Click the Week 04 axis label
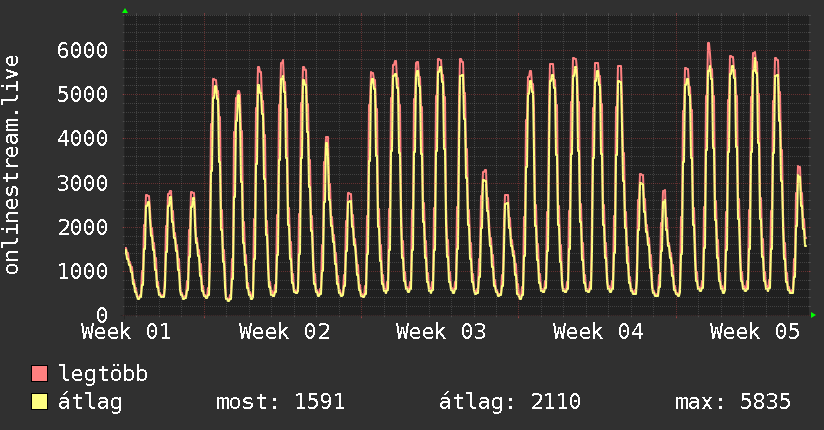Screen dimensions: 824x430 (x=598, y=332)
